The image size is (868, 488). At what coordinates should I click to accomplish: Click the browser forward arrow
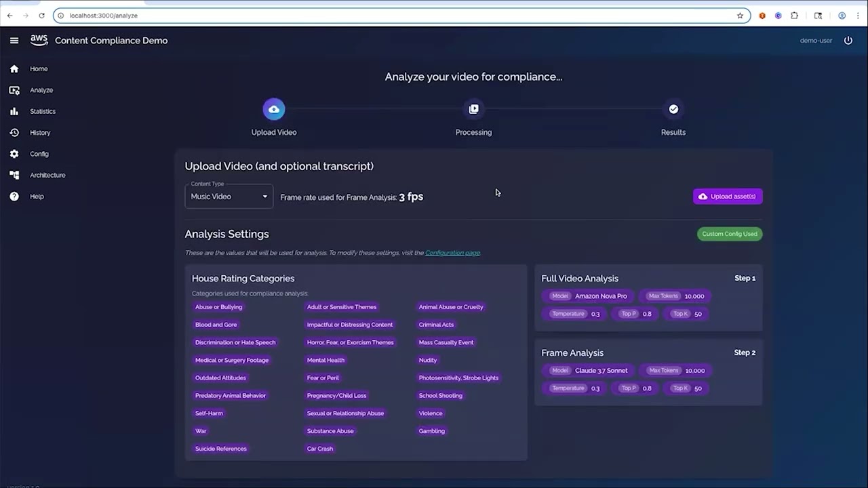pos(26,16)
